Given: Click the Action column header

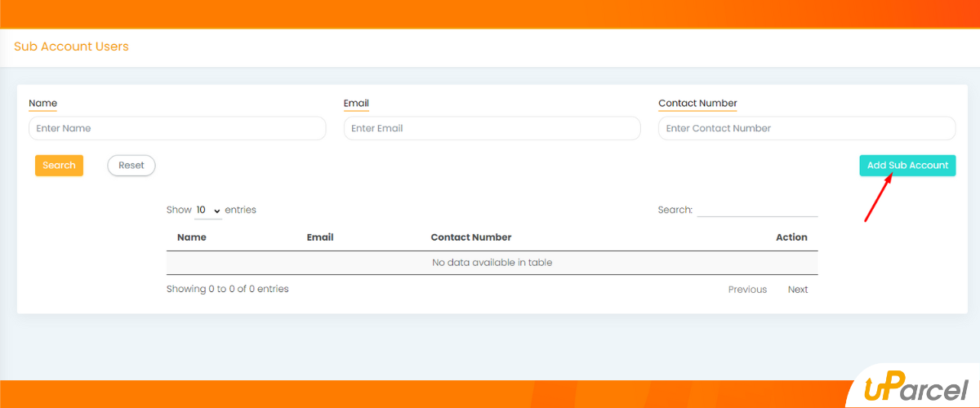Looking at the screenshot, I should tap(791, 237).
